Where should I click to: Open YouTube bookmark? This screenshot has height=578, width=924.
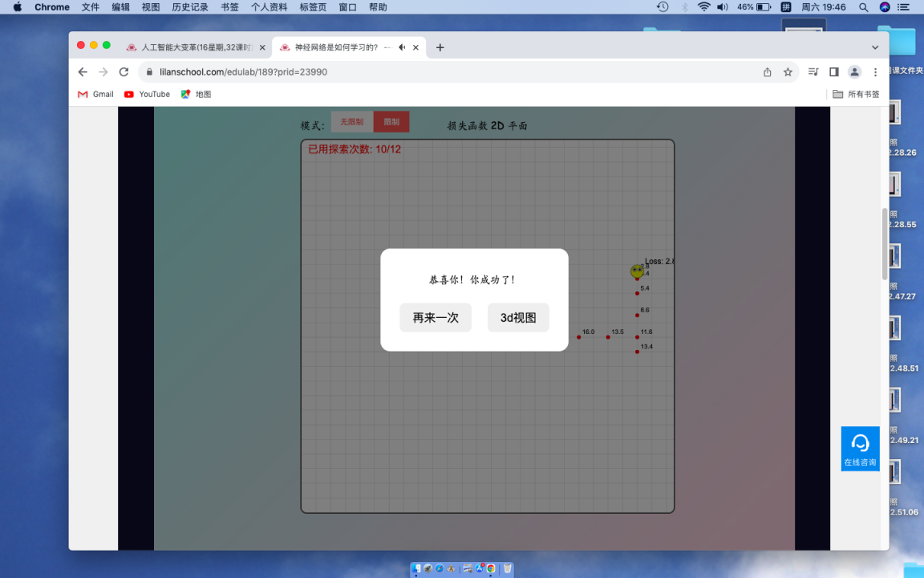tap(147, 95)
